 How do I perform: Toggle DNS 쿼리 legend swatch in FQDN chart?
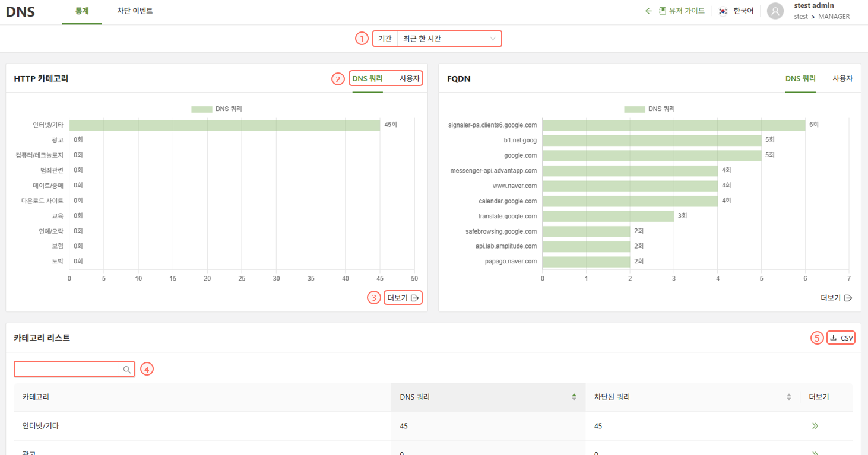point(634,109)
